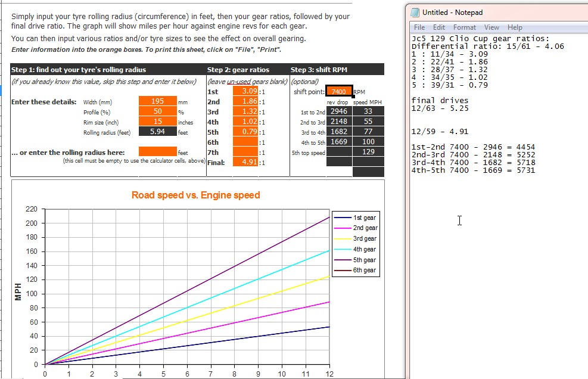Open the File menu in Notepad

(x=419, y=27)
